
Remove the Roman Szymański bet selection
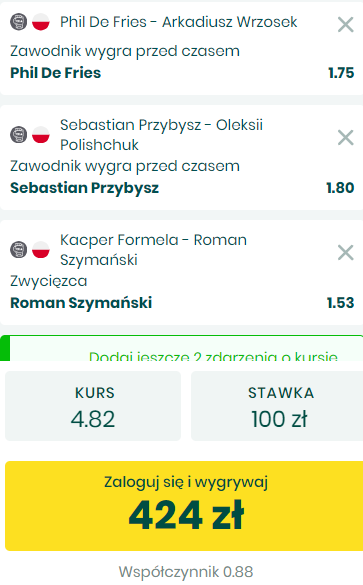tap(345, 253)
